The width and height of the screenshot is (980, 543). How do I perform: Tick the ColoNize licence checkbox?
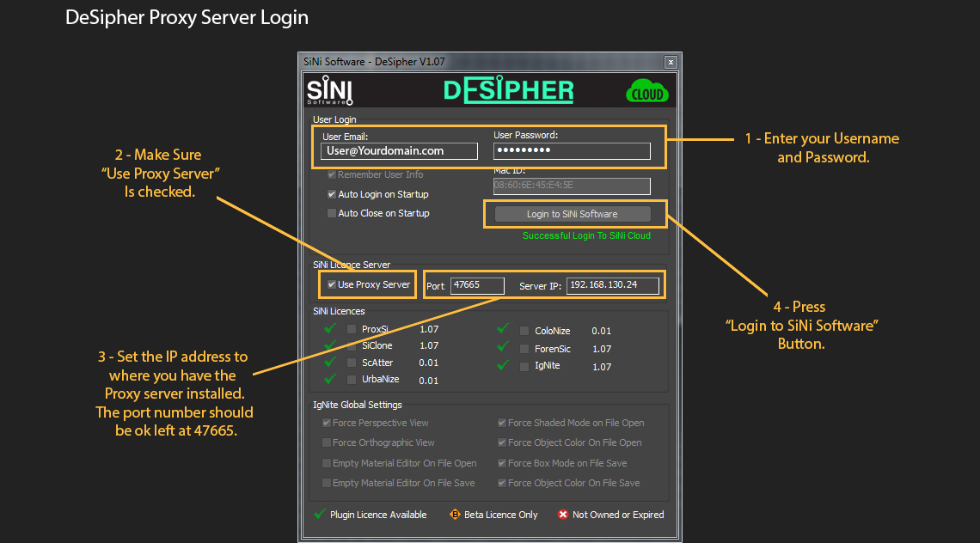click(x=524, y=331)
